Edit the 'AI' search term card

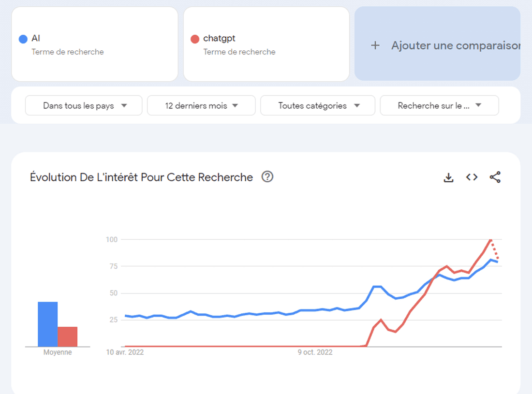(95, 44)
